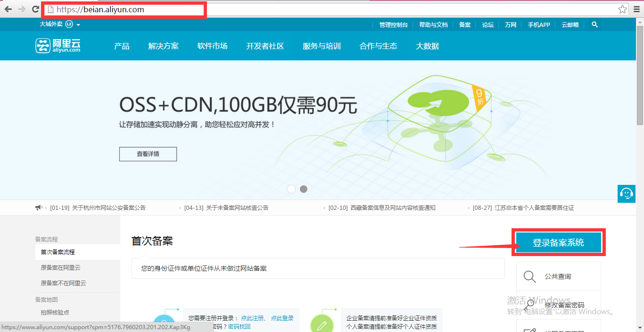Open the customer service headset icon
This screenshot has width=644, height=332.
[x=626, y=193]
